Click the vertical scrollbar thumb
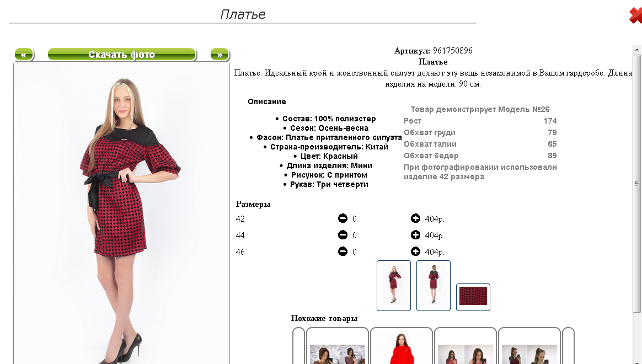The width and height of the screenshot is (642, 364). tap(636, 184)
